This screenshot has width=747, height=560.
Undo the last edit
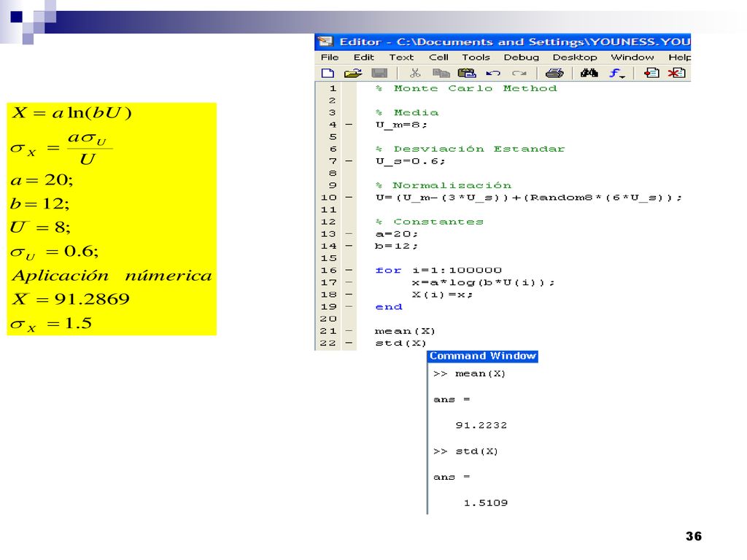493,73
